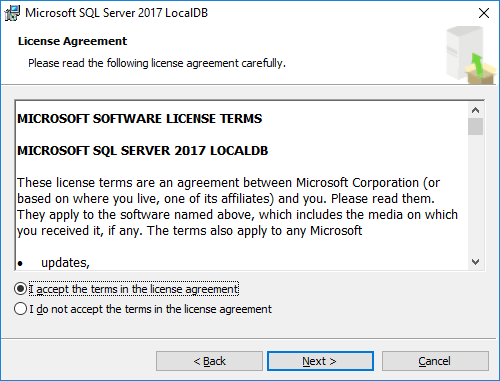Screen dimensions: 500x381
Task: Click the empty scrollbar track below thumb
Action: click(475, 195)
